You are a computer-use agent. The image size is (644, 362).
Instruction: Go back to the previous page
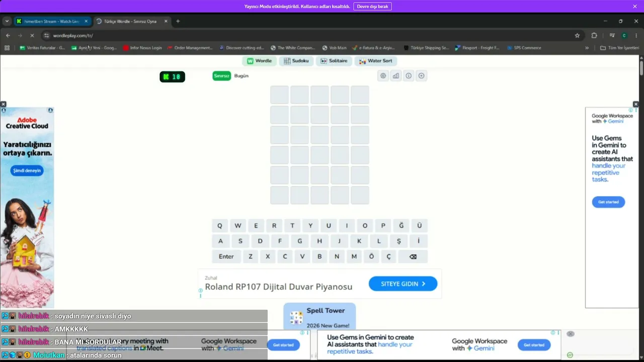(8, 36)
